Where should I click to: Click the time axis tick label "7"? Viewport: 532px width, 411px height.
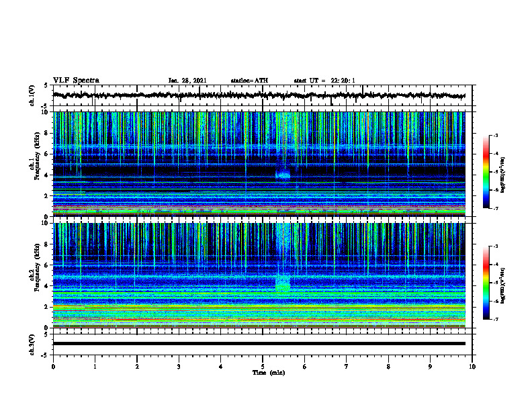click(x=347, y=367)
